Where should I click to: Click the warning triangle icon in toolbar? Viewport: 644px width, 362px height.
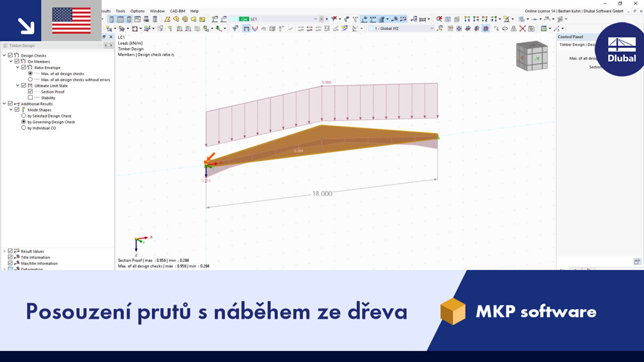tap(513, 28)
